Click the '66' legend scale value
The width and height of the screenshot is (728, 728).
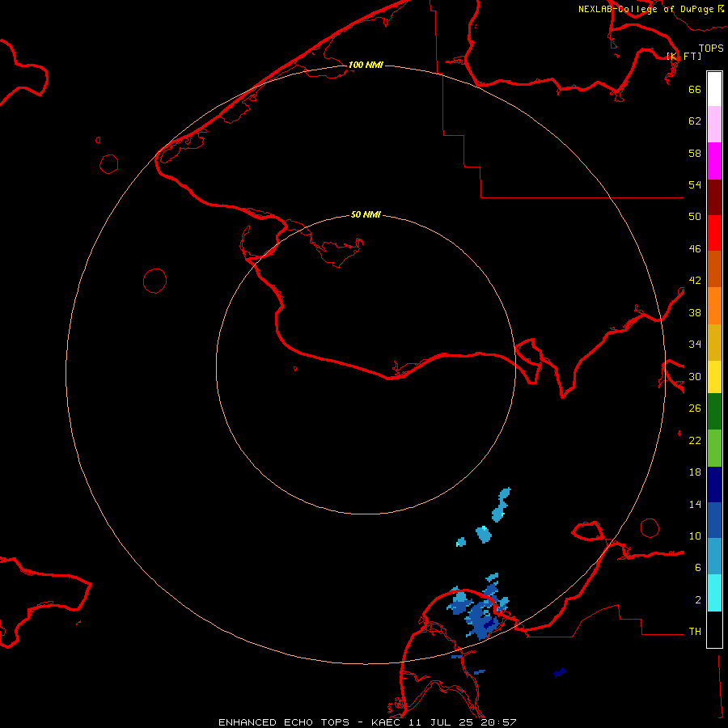click(695, 89)
